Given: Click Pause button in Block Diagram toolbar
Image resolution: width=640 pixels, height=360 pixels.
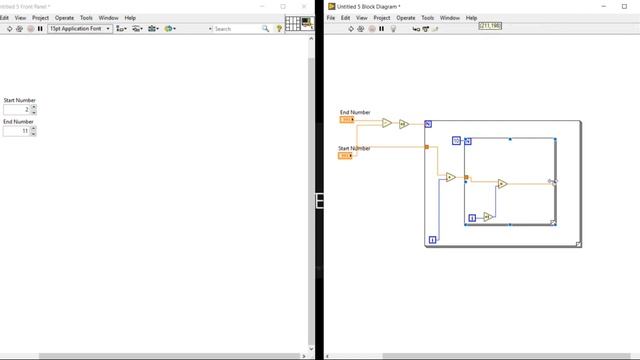Looking at the screenshot, I should [x=381, y=29].
